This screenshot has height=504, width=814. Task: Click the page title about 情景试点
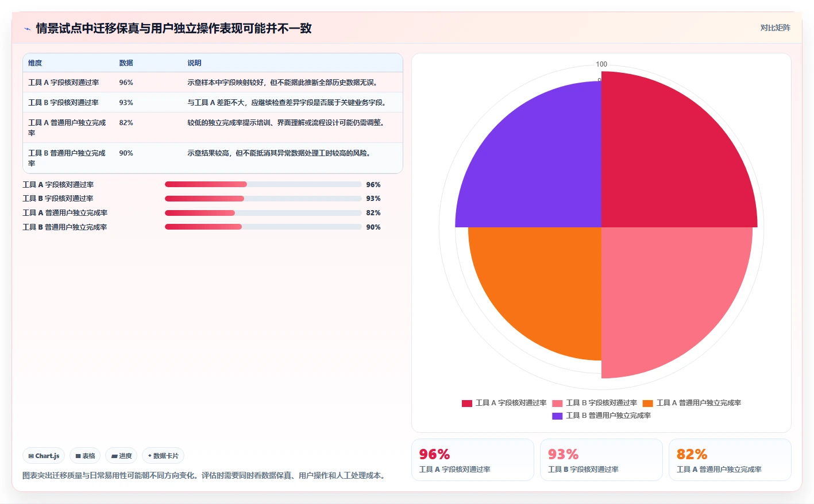pyautogui.click(x=173, y=28)
